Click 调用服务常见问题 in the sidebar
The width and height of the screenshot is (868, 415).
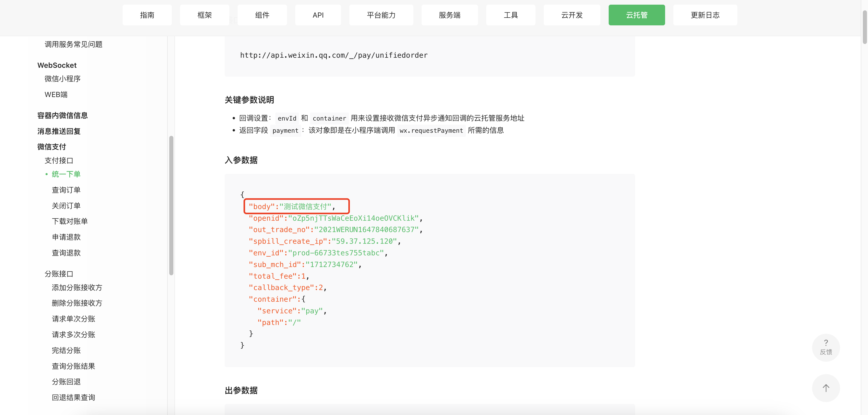(x=73, y=45)
